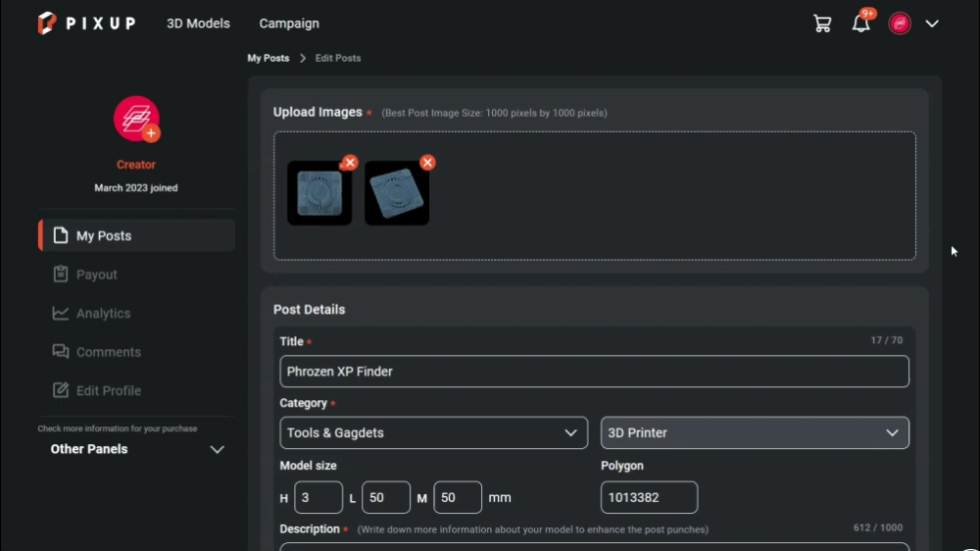980x551 pixels.
Task: Click the Creator role label
Action: coord(135,165)
